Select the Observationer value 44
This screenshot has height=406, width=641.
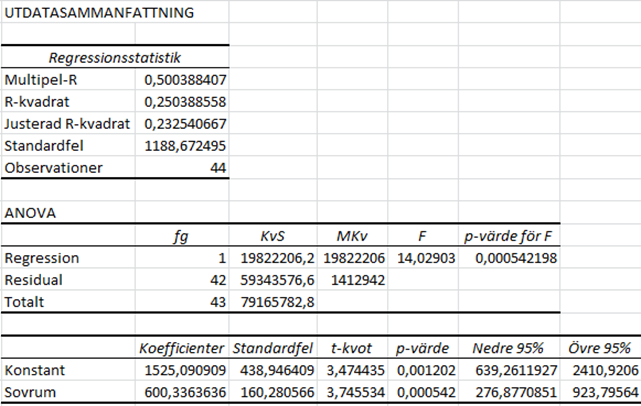(x=216, y=168)
